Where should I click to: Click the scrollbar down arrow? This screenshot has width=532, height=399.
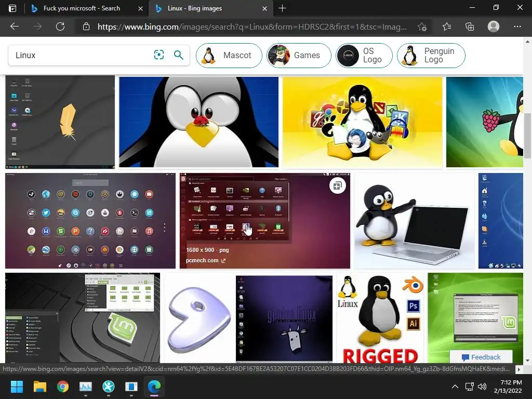tap(527, 361)
